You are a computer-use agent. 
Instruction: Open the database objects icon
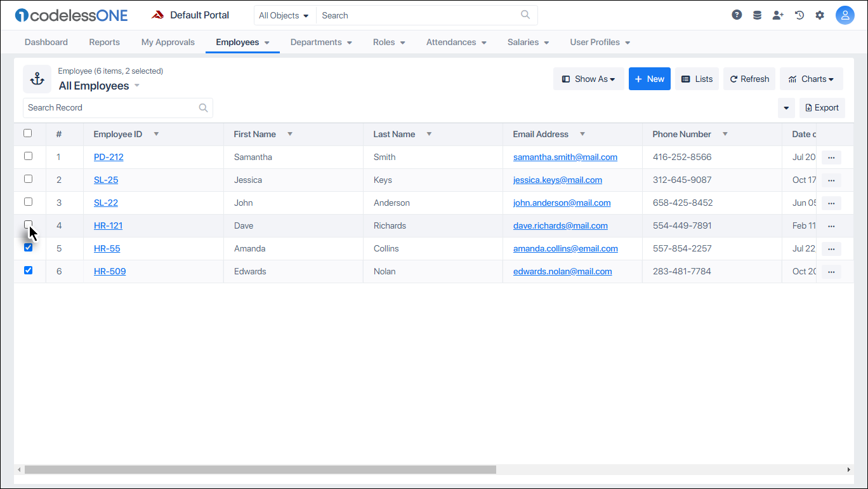(x=757, y=14)
